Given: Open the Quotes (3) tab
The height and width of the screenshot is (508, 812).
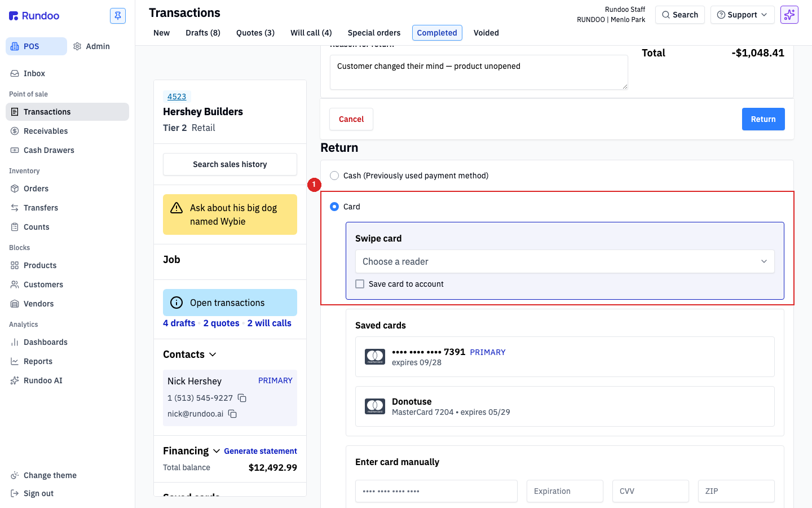Looking at the screenshot, I should click(x=255, y=33).
